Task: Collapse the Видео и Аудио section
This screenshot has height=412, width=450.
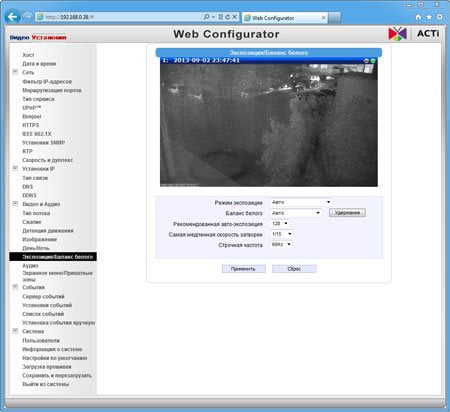Action: click(15, 204)
